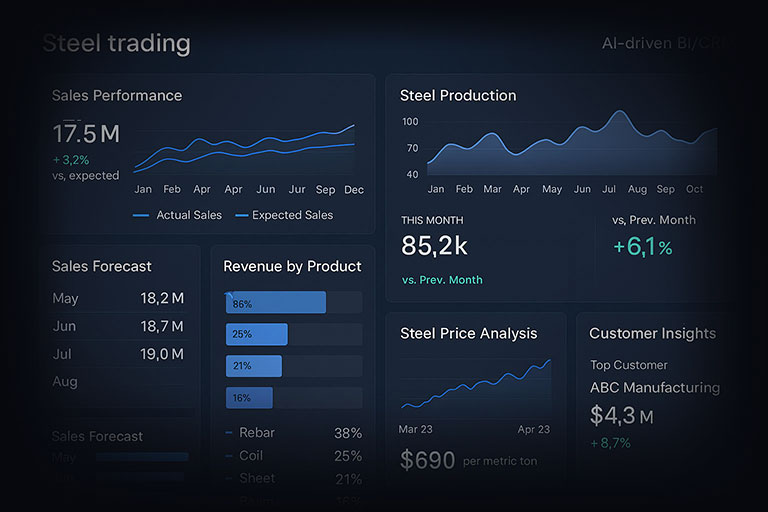Open the ABC Manufacturing top customer
This screenshot has height=512, width=768.
[x=654, y=388]
